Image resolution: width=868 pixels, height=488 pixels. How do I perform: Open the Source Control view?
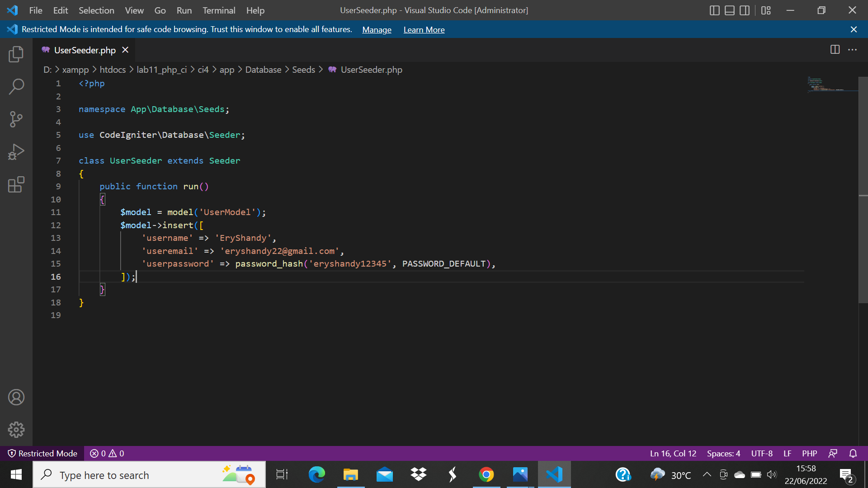coord(16,119)
